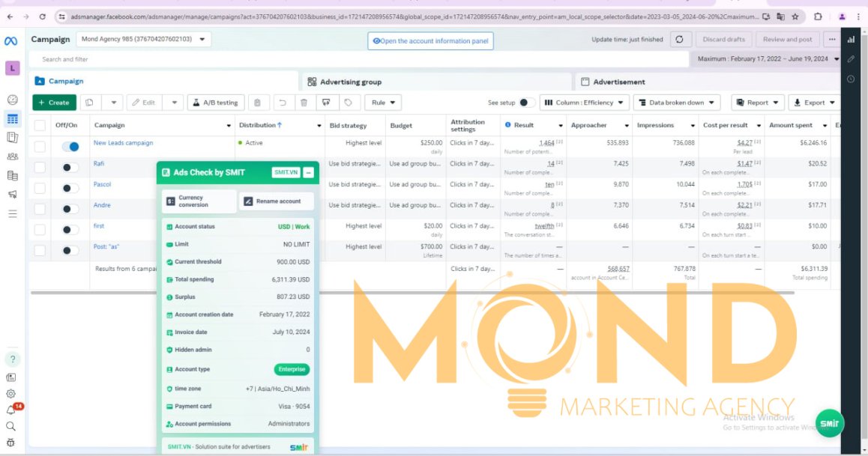This screenshot has height=456, width=868.
Task: Click the Review and post button
Action: point(787,39)
